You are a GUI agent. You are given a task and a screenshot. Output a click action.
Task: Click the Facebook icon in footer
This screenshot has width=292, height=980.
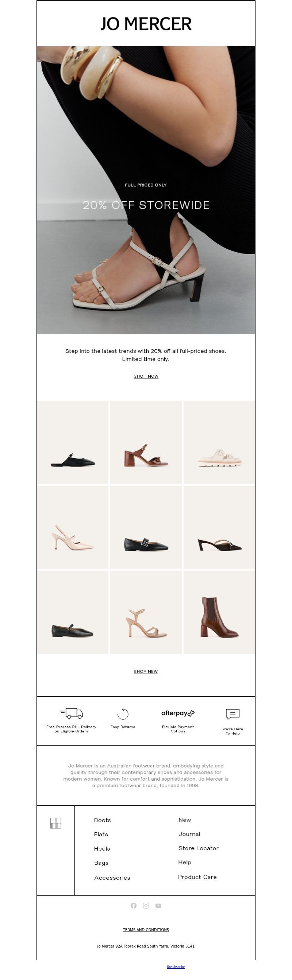[x=134, y=905]
